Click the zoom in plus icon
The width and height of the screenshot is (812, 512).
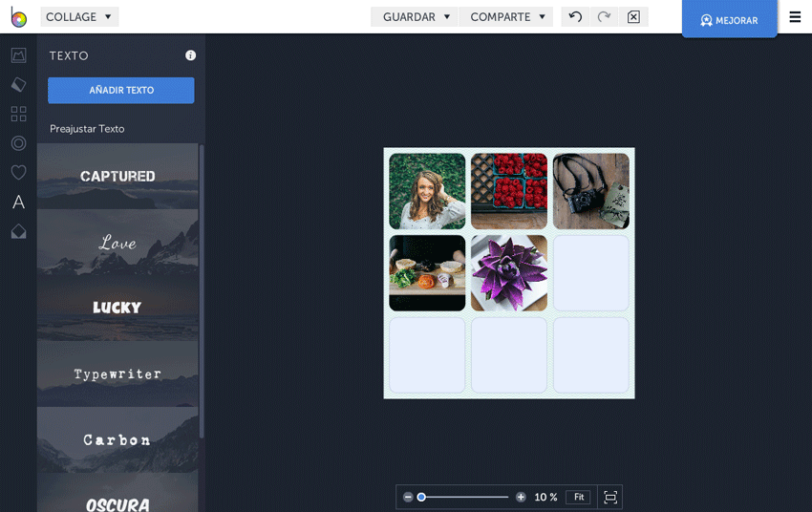521,497
